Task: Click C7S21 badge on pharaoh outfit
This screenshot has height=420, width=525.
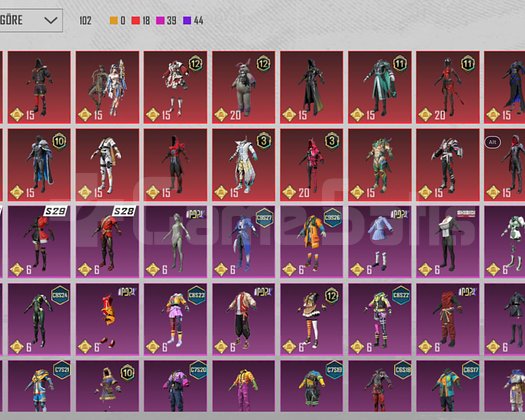Action: [62, 370]
